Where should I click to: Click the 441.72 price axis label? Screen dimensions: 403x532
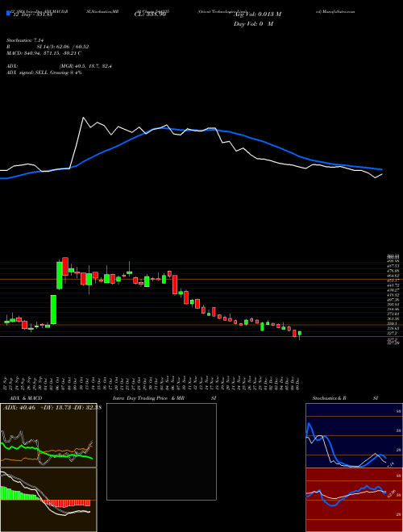pyautogui.click(x=393, y=285)
